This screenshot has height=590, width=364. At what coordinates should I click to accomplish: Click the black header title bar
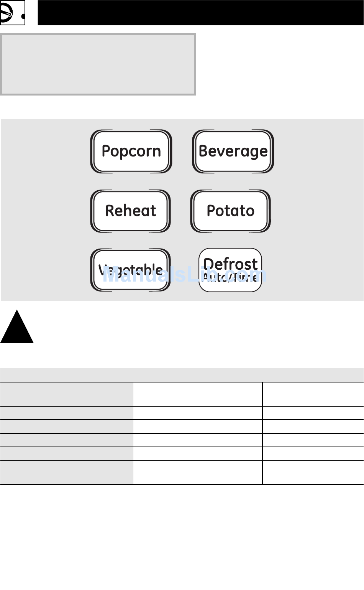201,13
